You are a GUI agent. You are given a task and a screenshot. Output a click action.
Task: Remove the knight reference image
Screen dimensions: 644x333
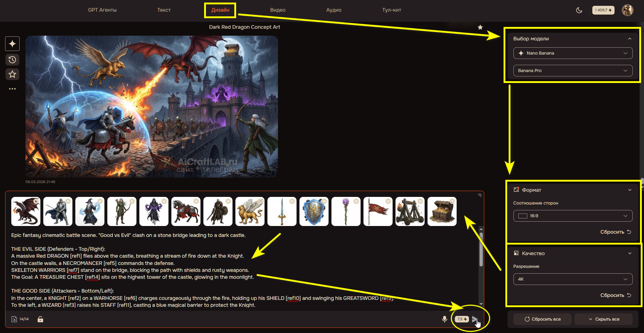[68, 201]
